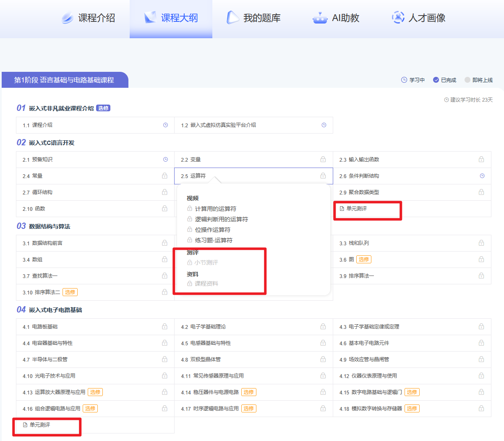Screen dimensions: 504x441
Task: Switch to the 课程大纲 tab
Action: [x=171, y=18]
